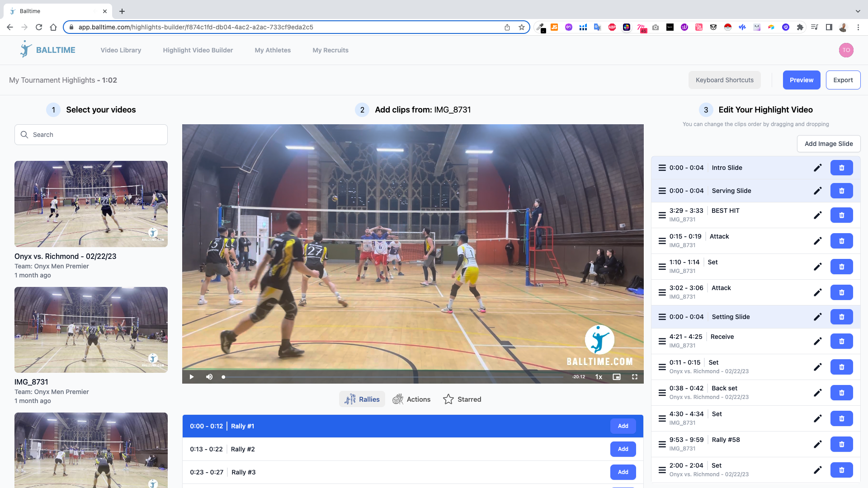This screenshot has height=488, width=868.
Task: Show Starred clips tab
Action: (462, 399)
